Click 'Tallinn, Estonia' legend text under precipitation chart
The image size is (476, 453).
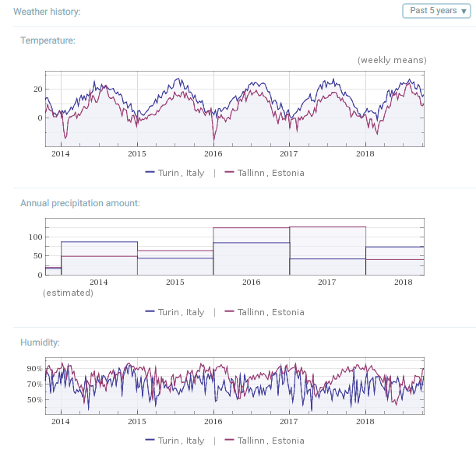point(271,312)
